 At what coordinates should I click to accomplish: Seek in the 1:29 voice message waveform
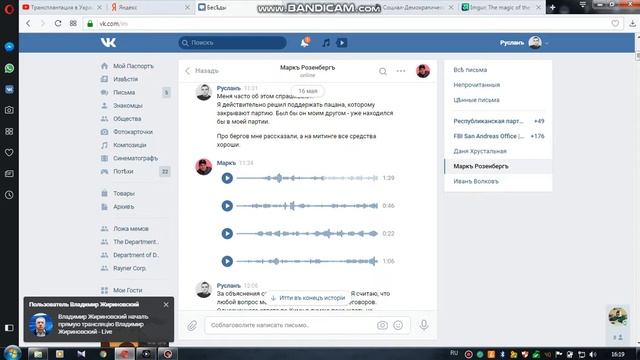(x=307, y=178)
